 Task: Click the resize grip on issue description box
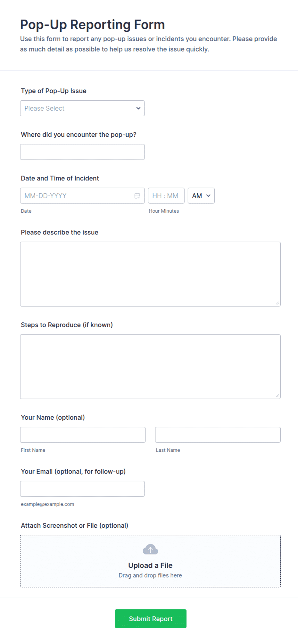click(277, 303)
